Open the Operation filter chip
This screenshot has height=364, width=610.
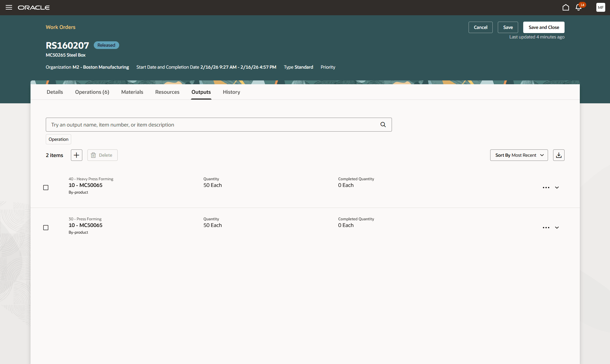click(58, 139)
